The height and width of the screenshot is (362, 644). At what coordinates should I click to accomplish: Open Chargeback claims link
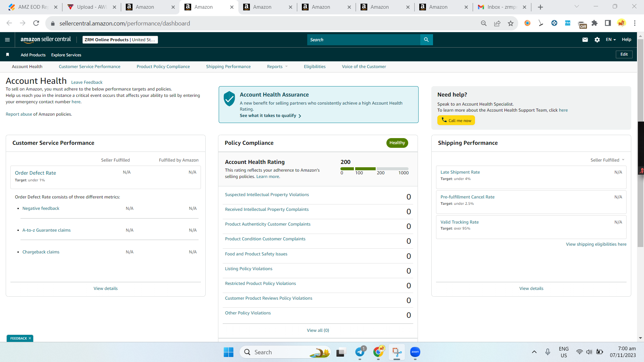pos(41,252)
